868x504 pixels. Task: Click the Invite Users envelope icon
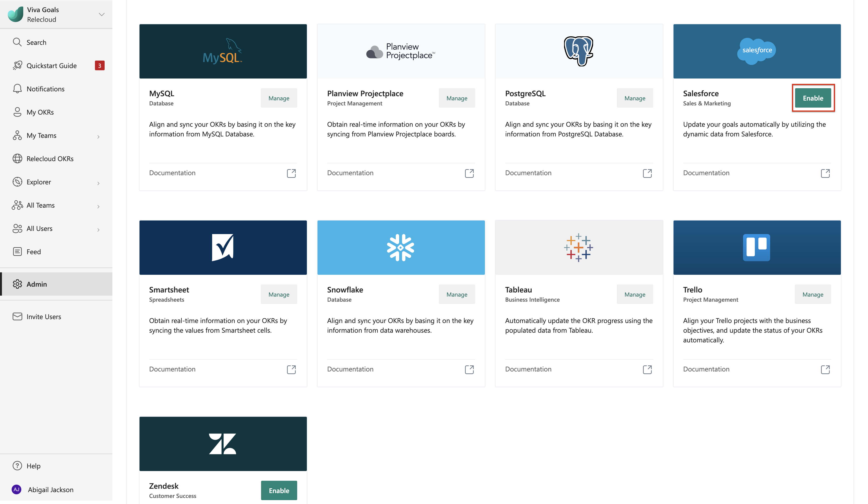[x=17, y=316]
